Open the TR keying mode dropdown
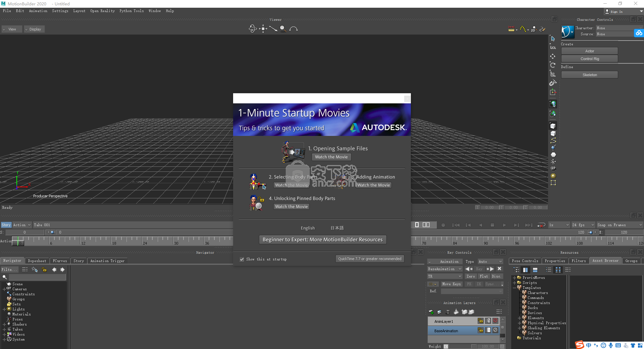 point(445,277)
